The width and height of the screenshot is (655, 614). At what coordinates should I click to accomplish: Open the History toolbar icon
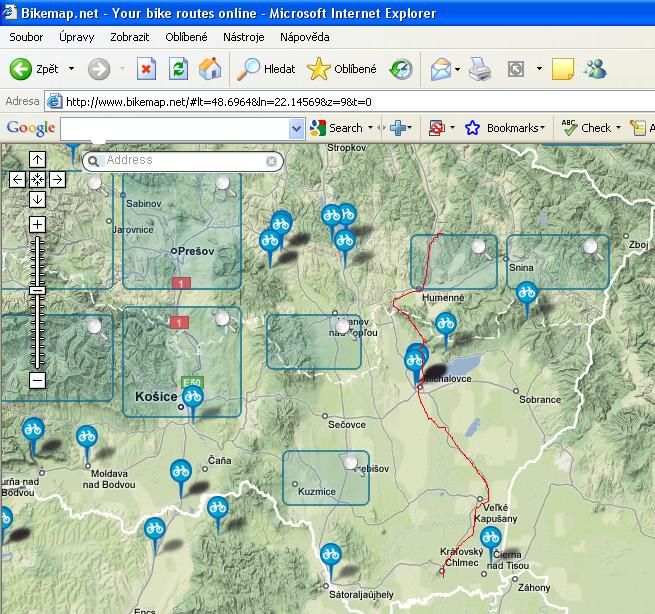(401, 69)
